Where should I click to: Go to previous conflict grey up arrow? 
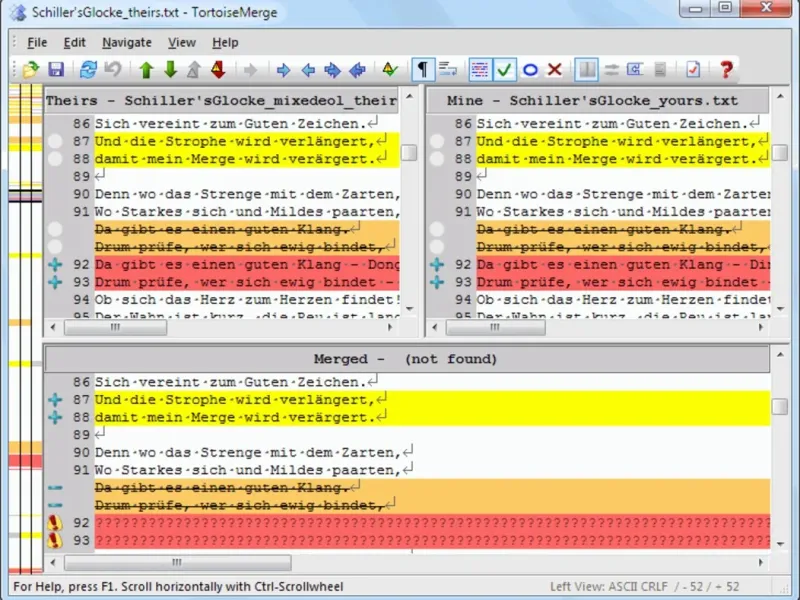tap(193, 69)
